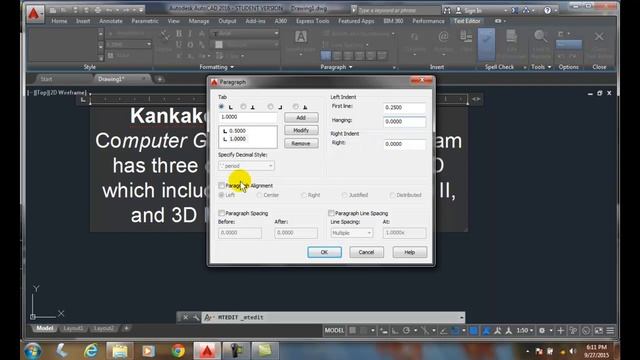The image size is (640, 360).
Task: Switch to the Start file tab
Action: [46, 79]
